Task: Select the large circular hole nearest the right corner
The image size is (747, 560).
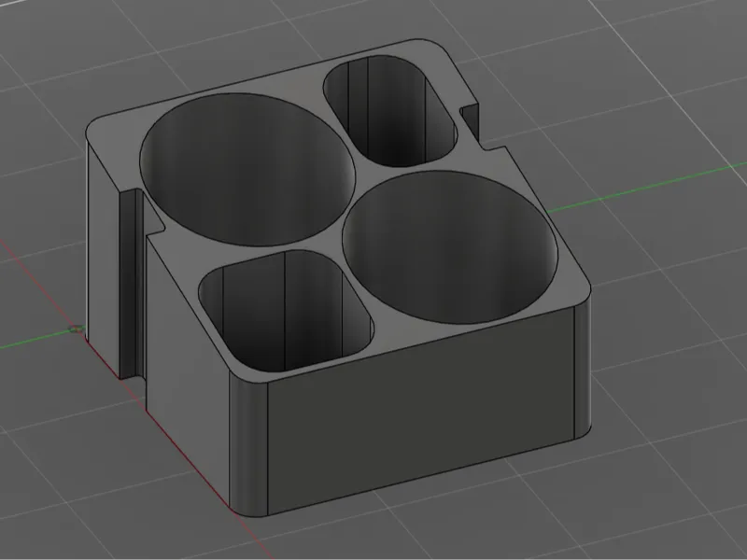Action: [450, 247]
